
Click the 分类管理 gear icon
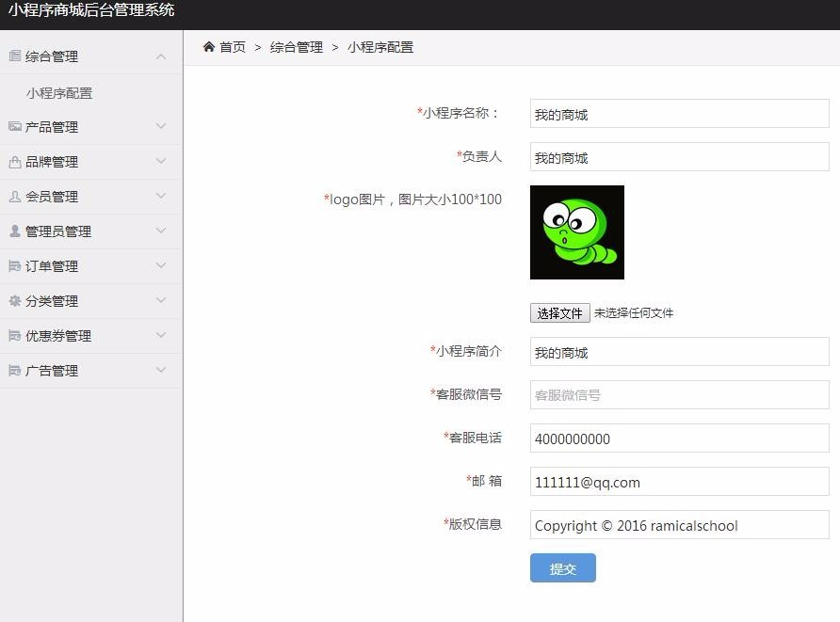pos(13,300)
